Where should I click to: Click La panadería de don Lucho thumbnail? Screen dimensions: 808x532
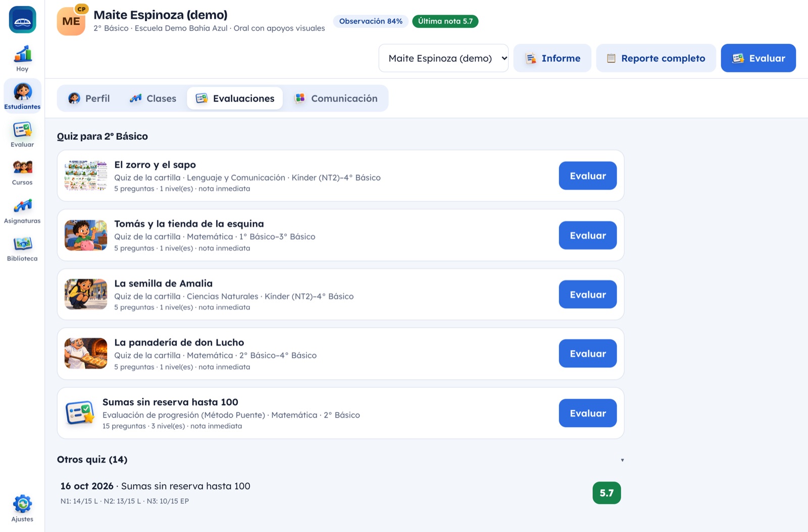[x=86, y=353]
